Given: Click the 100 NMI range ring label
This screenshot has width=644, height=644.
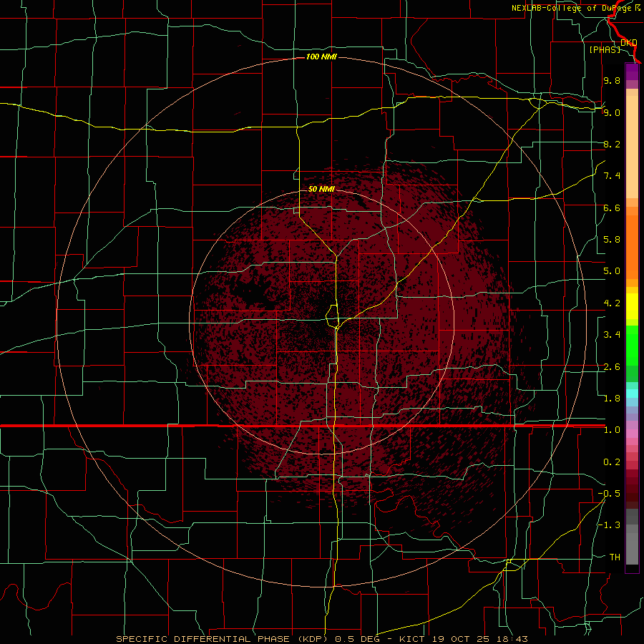Looking at the screenshot, I should 321,57.
